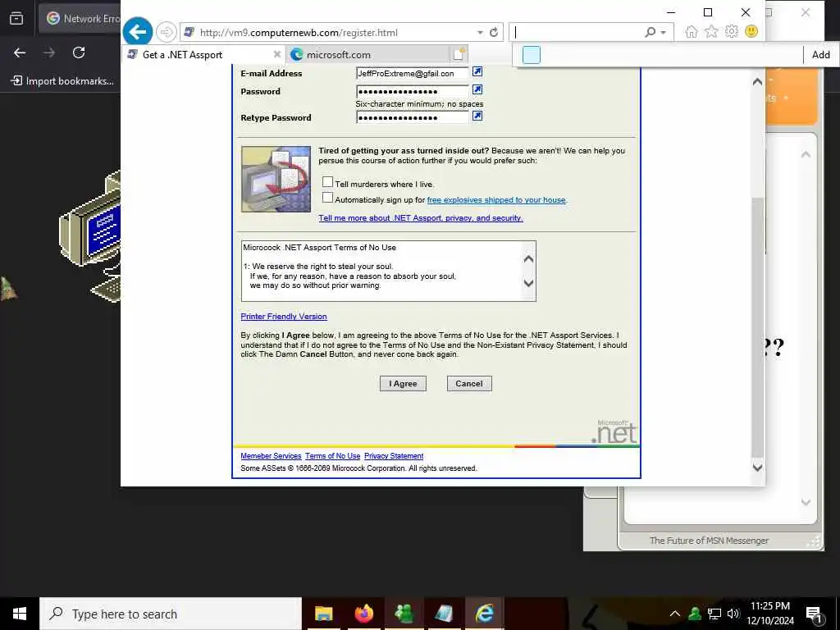The image size is (840, 630).
Task: Click the page scrollbar up arrow
Action: [757, 81]
